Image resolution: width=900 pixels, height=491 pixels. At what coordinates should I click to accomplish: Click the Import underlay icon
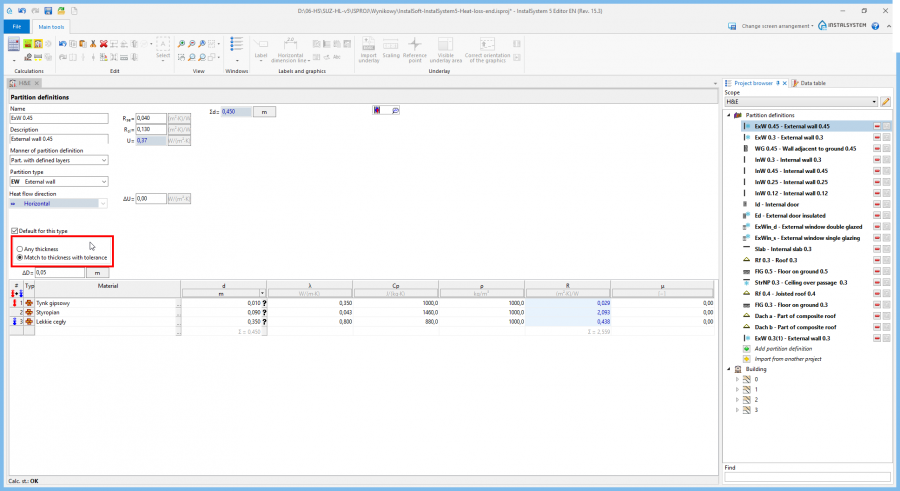(368, 50)
